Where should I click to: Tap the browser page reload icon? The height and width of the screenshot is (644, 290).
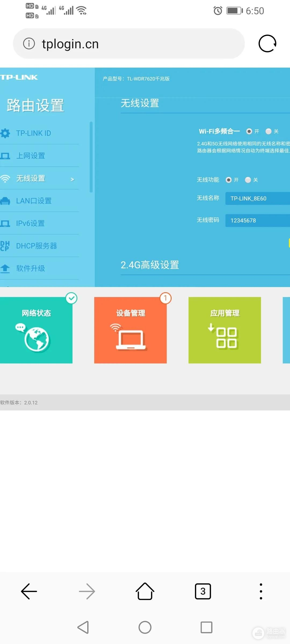[267, 43]
